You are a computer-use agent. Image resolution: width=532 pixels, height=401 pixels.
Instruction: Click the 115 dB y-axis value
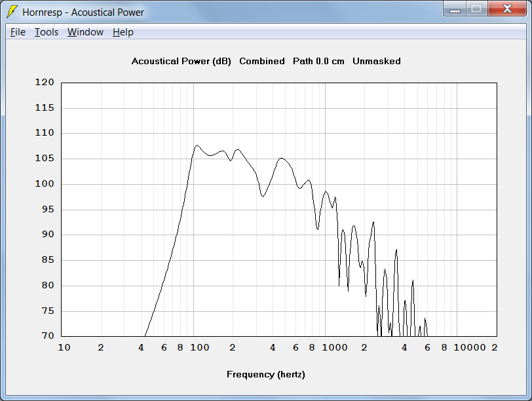45,108
